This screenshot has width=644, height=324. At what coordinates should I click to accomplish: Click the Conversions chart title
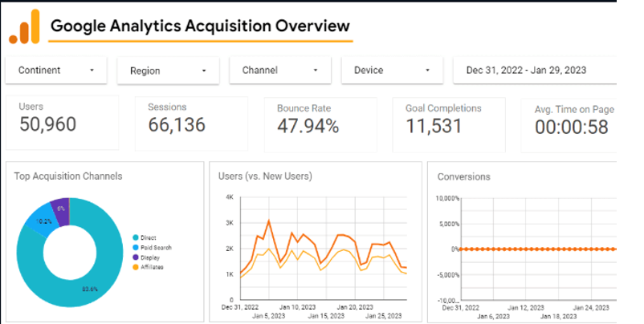coord(463,176)
